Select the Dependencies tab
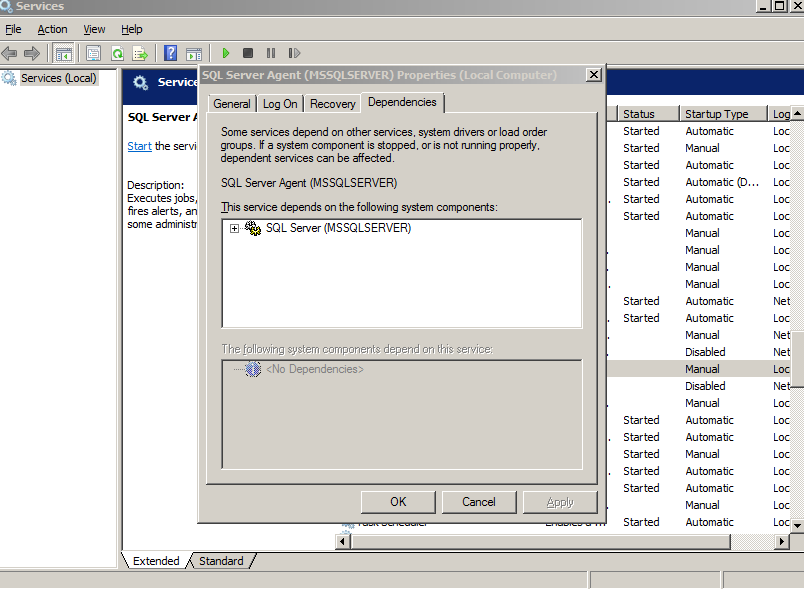 tap(403, 102)
